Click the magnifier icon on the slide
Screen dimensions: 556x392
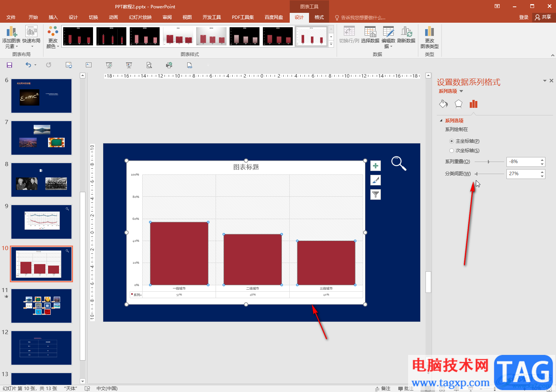[x=399, y=163]
